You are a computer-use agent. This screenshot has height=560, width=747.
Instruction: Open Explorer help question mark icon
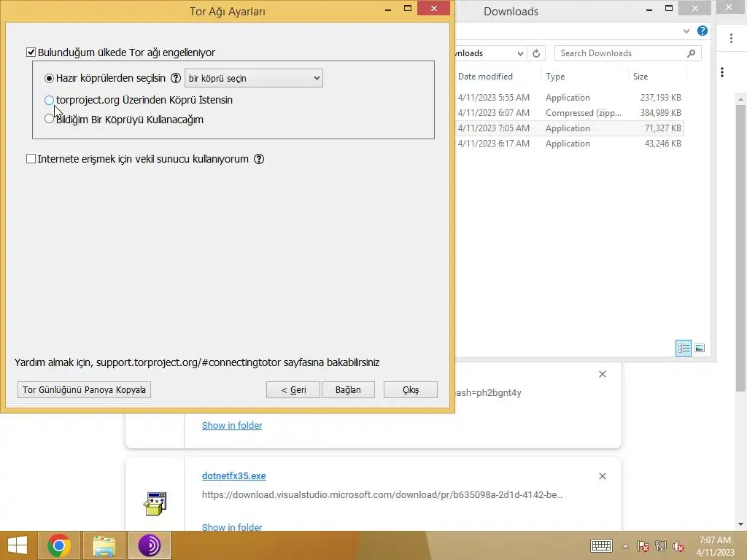point(703,31)
